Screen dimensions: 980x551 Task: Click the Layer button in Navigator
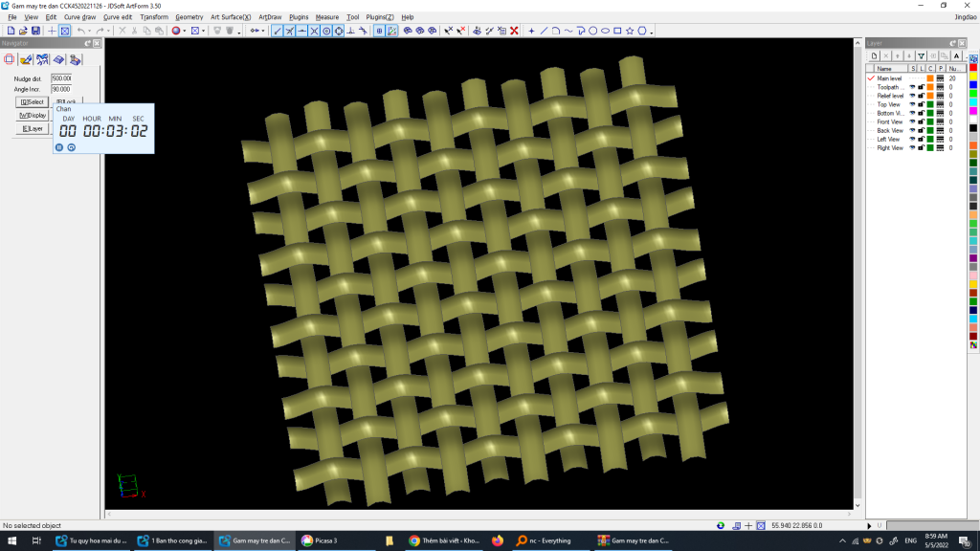pos(32,129)
